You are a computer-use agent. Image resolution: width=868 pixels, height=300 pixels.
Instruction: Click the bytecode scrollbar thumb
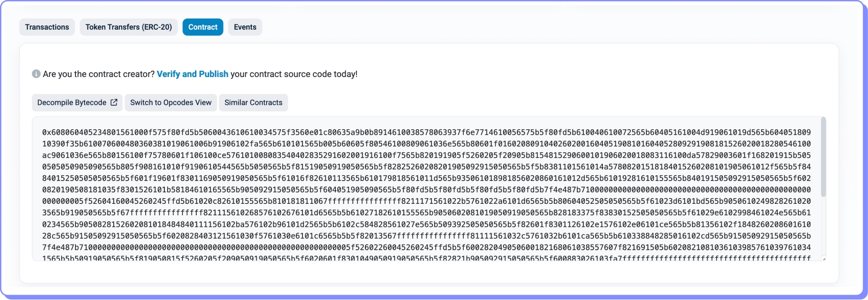click(823, 156)
